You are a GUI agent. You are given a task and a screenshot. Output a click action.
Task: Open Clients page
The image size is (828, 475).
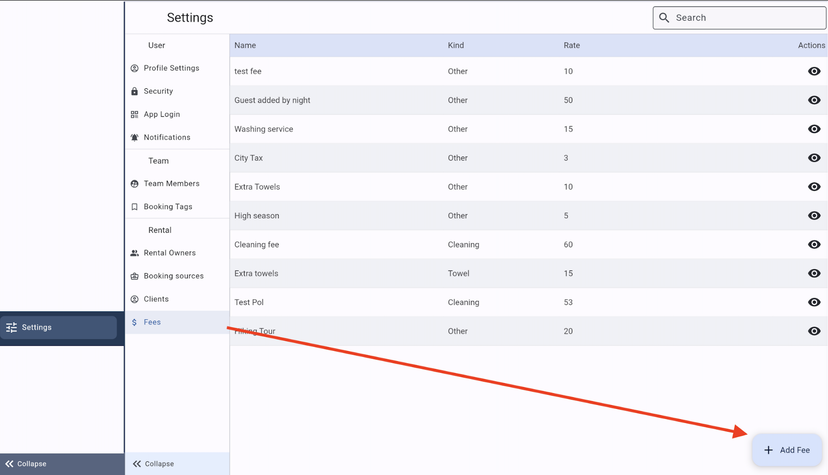tap(177, 299)
